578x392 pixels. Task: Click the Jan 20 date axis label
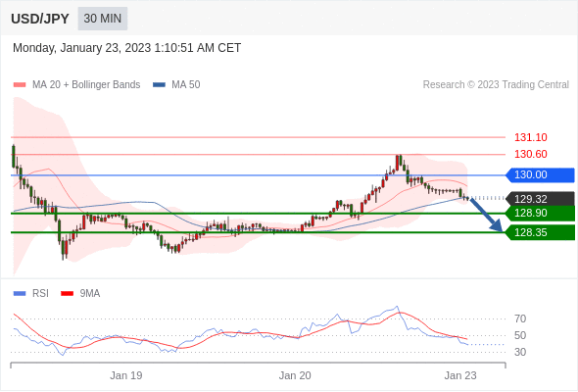coord(295,375)
